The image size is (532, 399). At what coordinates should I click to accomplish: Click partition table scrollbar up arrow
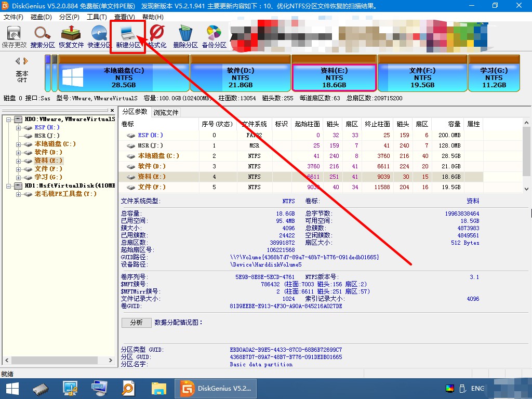[x=527, y=123]
